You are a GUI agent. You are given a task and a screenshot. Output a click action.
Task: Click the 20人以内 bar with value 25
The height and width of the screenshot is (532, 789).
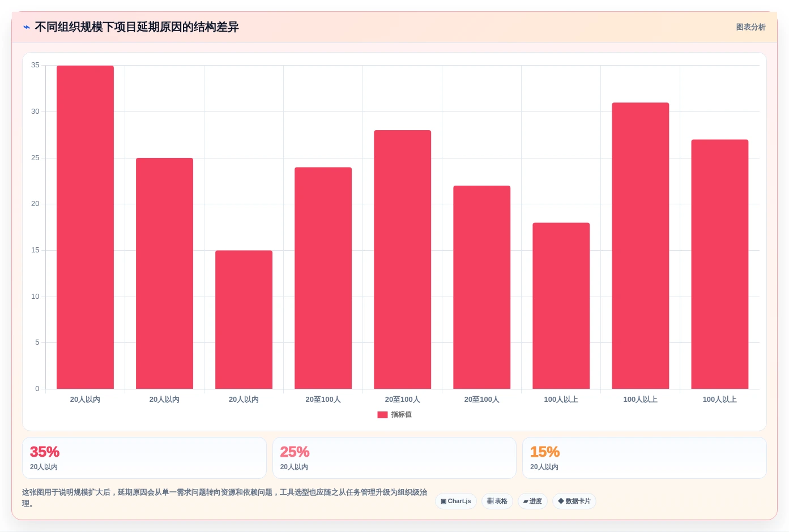[164, 273]
